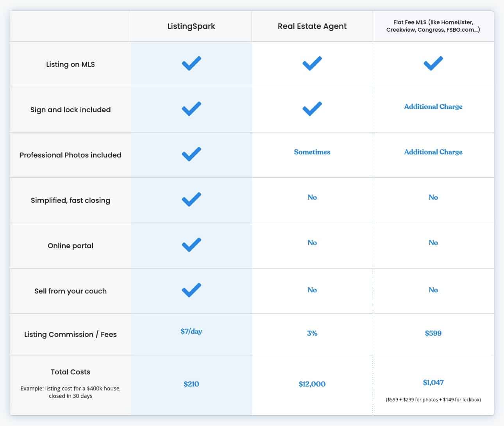Screen dimensions: 504x426
Task: Click the '$12,000' Real Estate Agent total cost
Action: pos(312,384)
